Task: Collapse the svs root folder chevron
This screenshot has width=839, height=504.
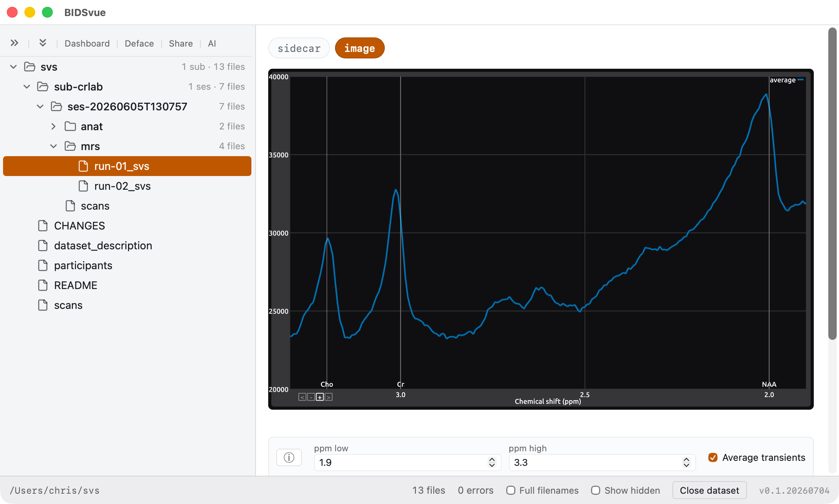Action: point(13,67)
